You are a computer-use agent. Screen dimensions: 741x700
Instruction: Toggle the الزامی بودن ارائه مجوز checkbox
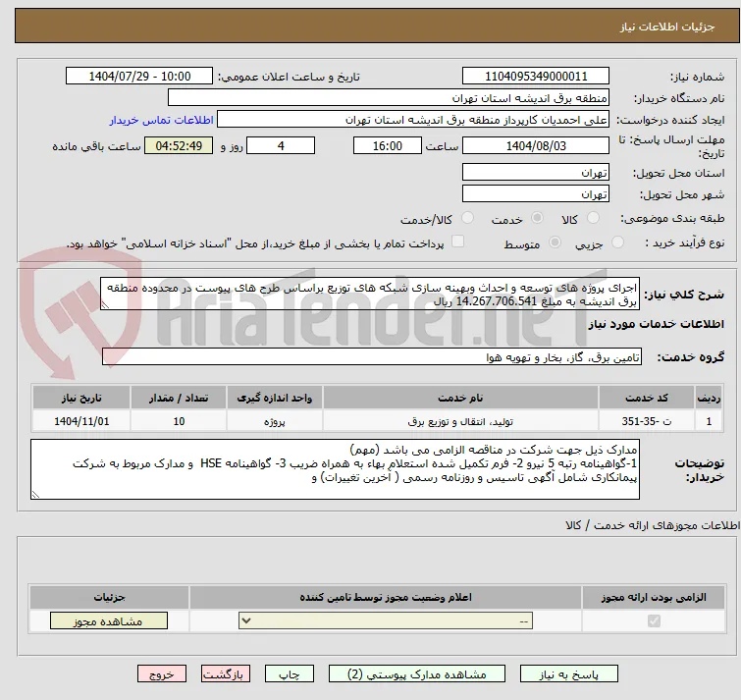pyautogui.click(x=654, y=620)
